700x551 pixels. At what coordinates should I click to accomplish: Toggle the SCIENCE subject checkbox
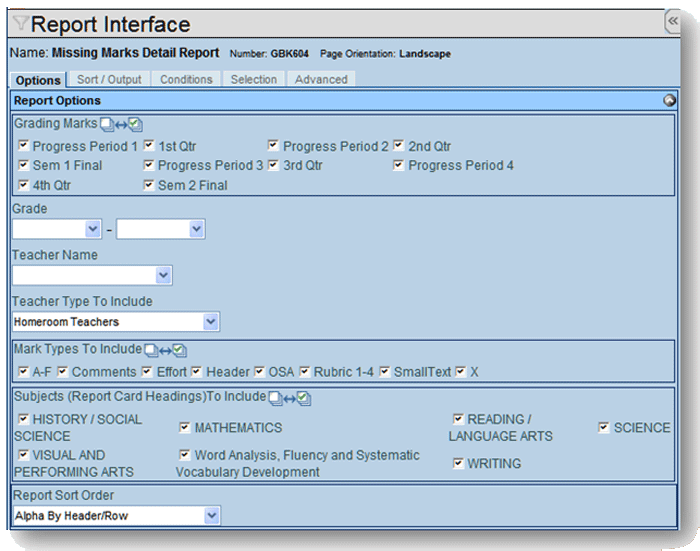pos(604,427)
